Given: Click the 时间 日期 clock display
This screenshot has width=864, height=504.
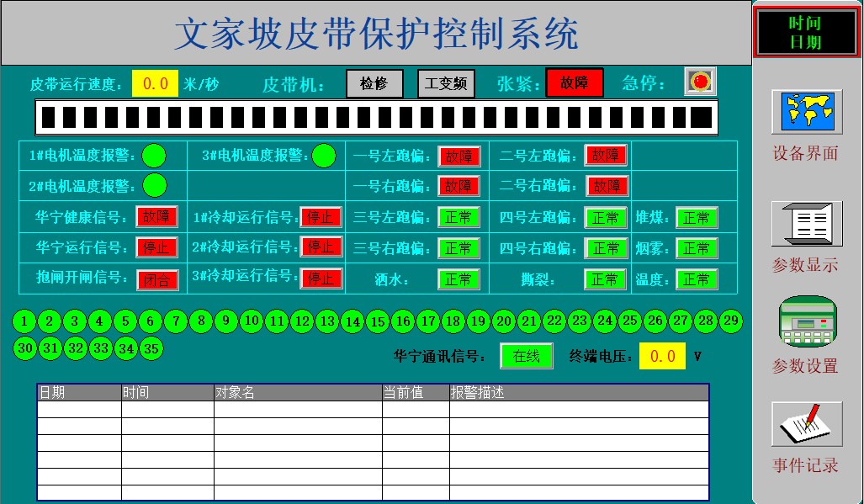Looking at the screenshot, I should (x=807, y=32).
